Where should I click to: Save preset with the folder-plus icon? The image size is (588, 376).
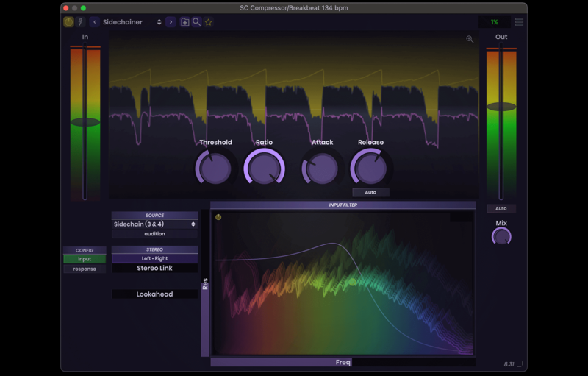(x=185, y=22)
